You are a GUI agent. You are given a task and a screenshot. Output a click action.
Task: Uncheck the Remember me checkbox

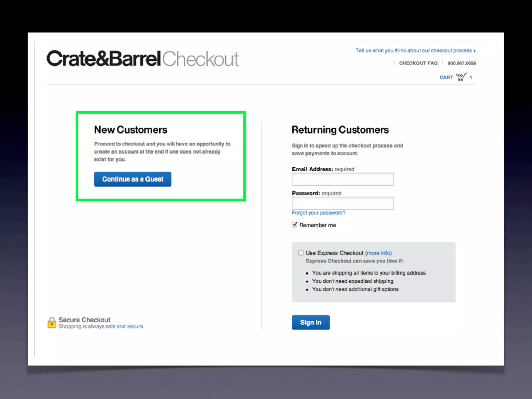(295, 225)
